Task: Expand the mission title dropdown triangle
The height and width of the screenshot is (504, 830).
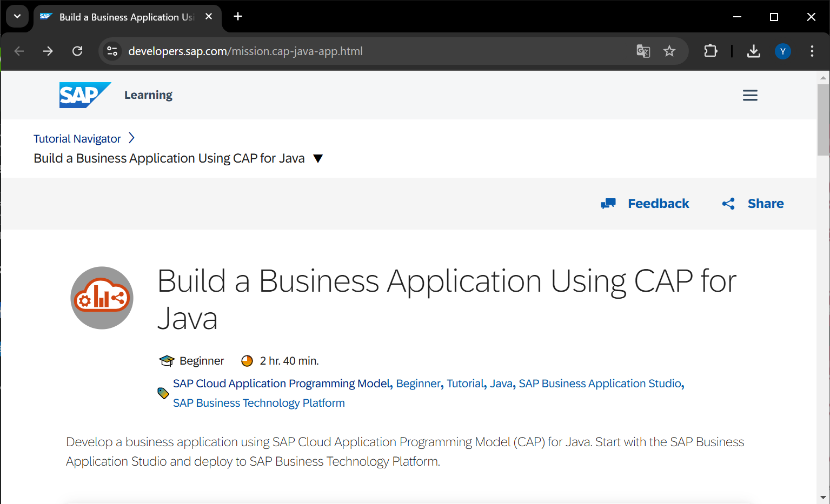Action: click(x=318, y=159)
